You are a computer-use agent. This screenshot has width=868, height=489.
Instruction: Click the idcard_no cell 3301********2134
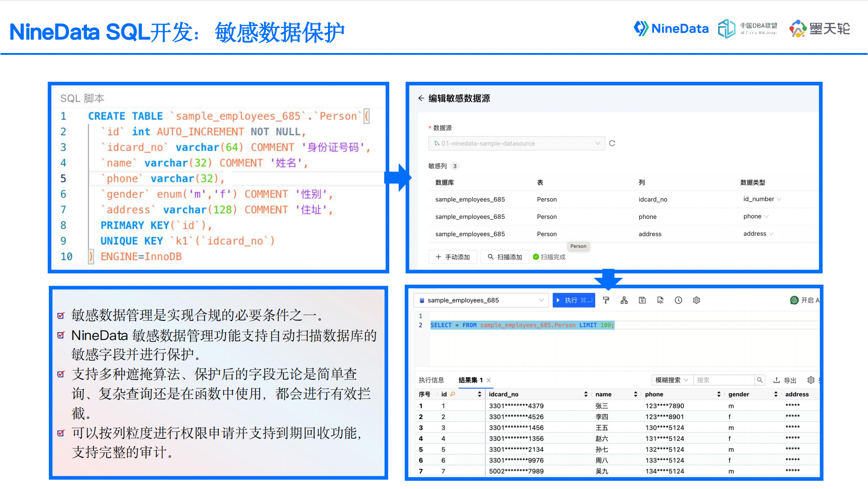coord(516,450)
